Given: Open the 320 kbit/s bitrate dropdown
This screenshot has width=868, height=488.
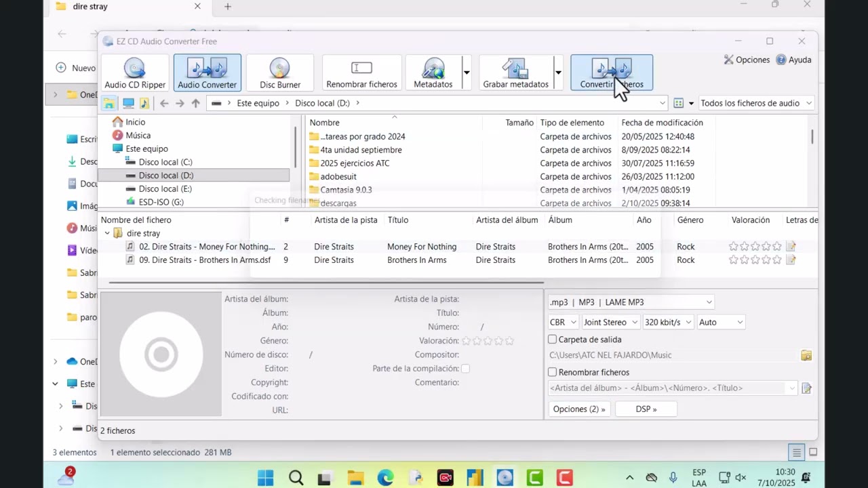Looking at the screenshot, I should pyautogui.click(x=669, y=322).
